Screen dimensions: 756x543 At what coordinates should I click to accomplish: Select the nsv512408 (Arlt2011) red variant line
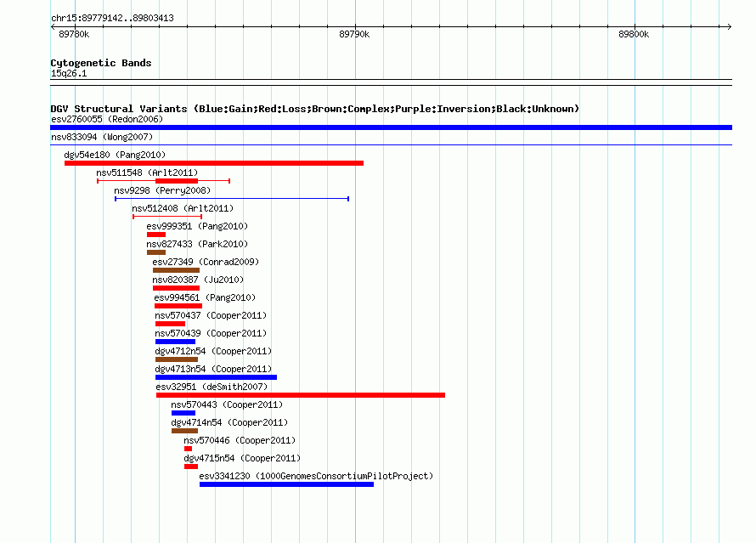[x=167, y=217]
